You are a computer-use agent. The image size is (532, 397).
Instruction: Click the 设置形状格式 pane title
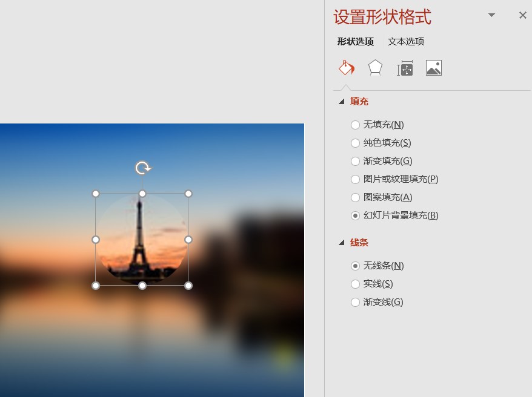point(382,17)
